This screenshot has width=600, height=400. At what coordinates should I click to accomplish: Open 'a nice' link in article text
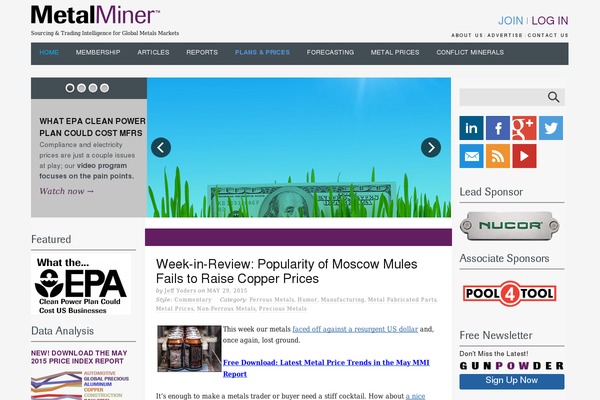tap(415, 396)
